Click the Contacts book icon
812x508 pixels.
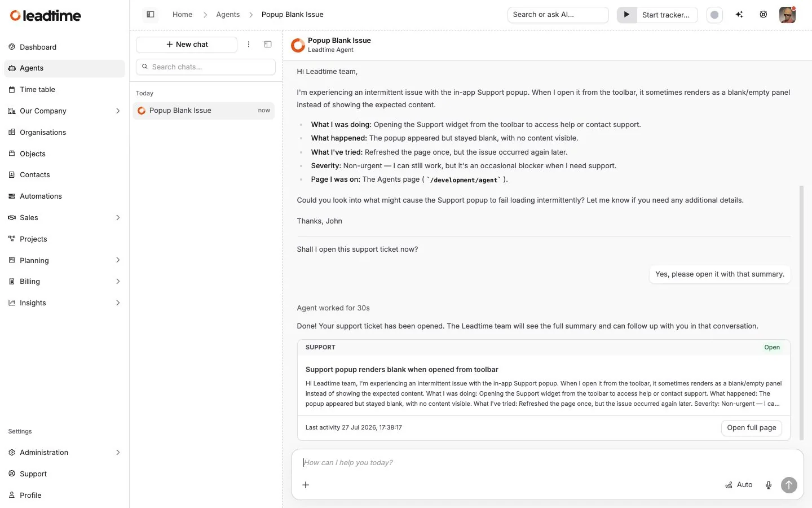click(x=12, y=175)
